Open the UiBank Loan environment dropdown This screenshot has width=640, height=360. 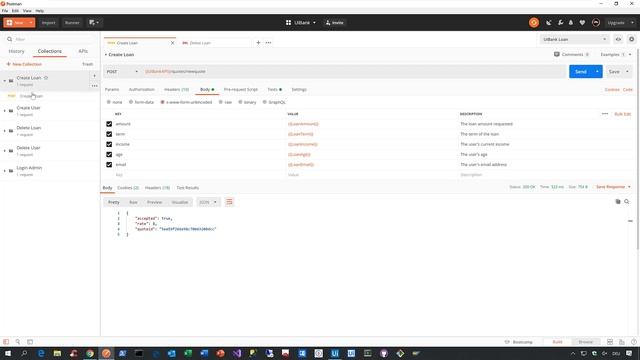574,39
